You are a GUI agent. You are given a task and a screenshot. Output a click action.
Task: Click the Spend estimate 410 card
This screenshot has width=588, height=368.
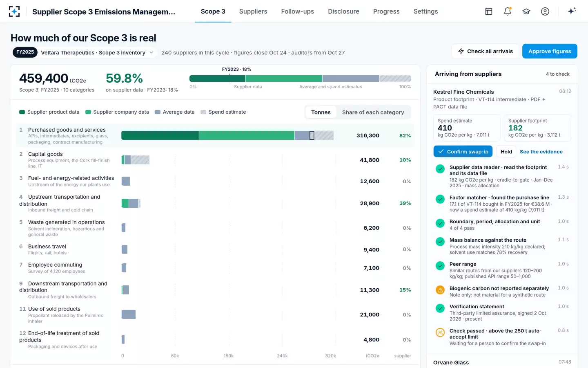coord(467,128)
